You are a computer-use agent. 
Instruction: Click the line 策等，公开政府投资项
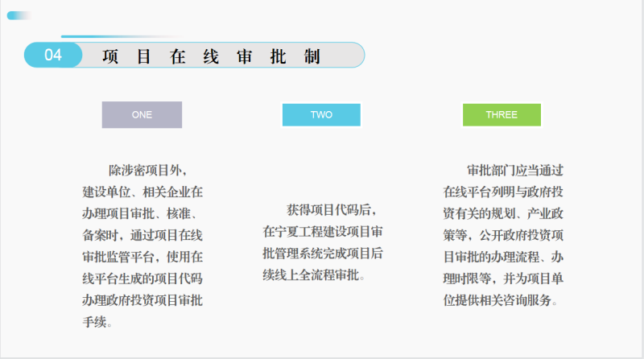click(503, 236)
